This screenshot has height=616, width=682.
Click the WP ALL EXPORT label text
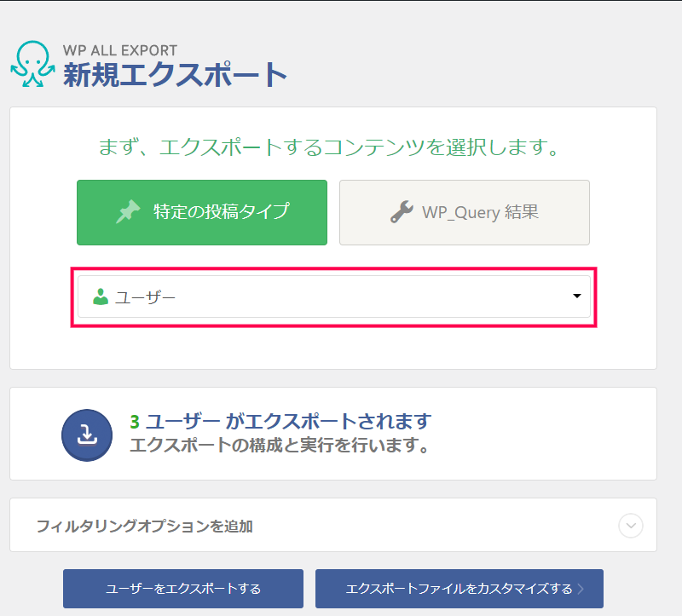(120, 50)
